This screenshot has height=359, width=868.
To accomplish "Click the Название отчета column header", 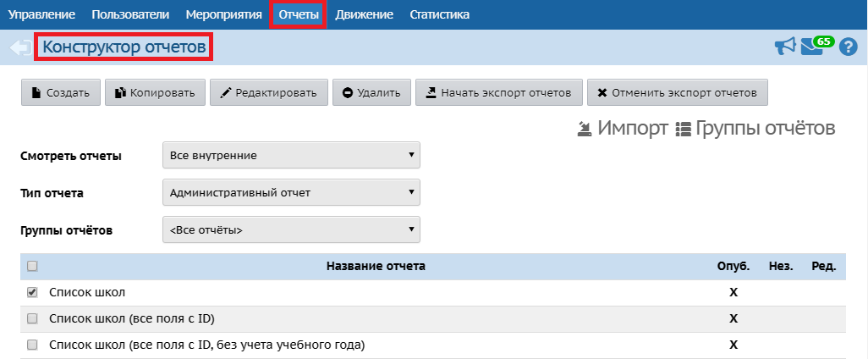I will [376, 267].
